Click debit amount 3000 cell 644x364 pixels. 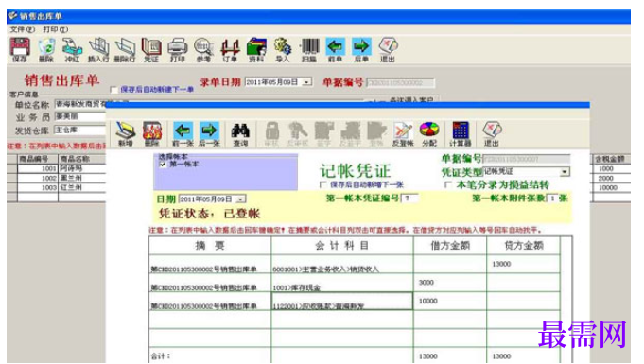click(450, 283)
